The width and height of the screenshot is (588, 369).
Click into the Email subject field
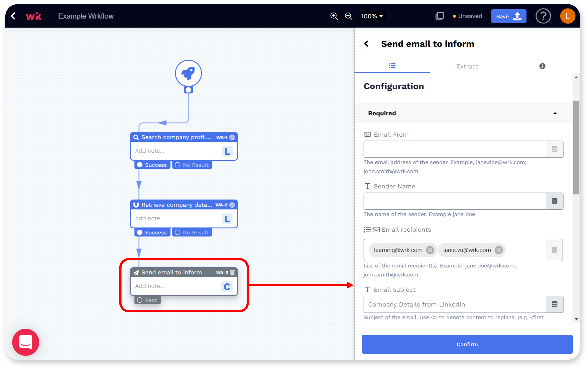tap(455, 304)
